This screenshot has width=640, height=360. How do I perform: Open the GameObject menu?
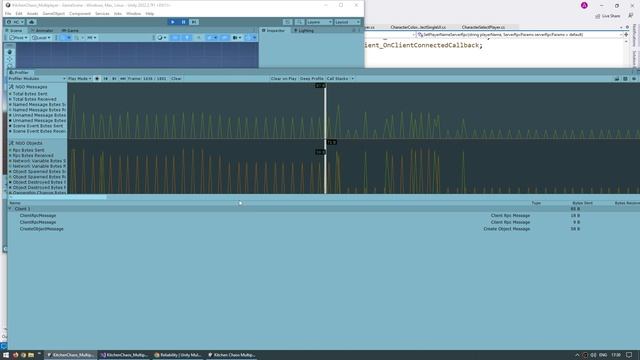(54, 13)
